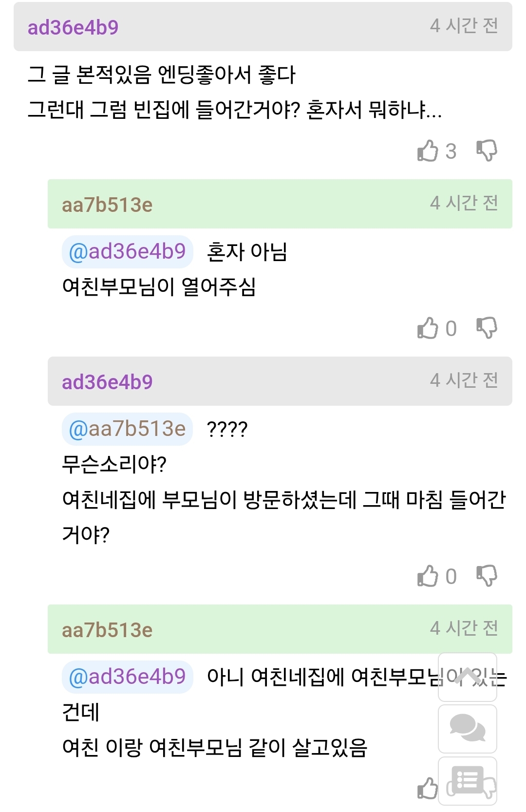The height and width of the screenshot is (812, 526).
Task: Like the top comment with 3 likes
Action: [428, 151]
